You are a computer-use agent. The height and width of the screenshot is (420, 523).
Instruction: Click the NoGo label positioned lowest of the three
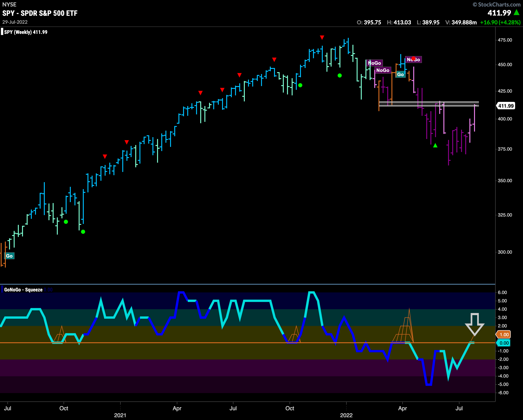[383, 70]
